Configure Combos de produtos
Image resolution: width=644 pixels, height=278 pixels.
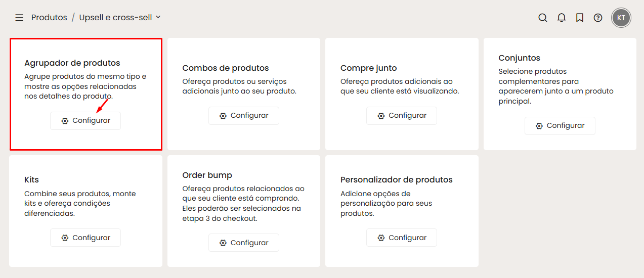coord(243,116)
